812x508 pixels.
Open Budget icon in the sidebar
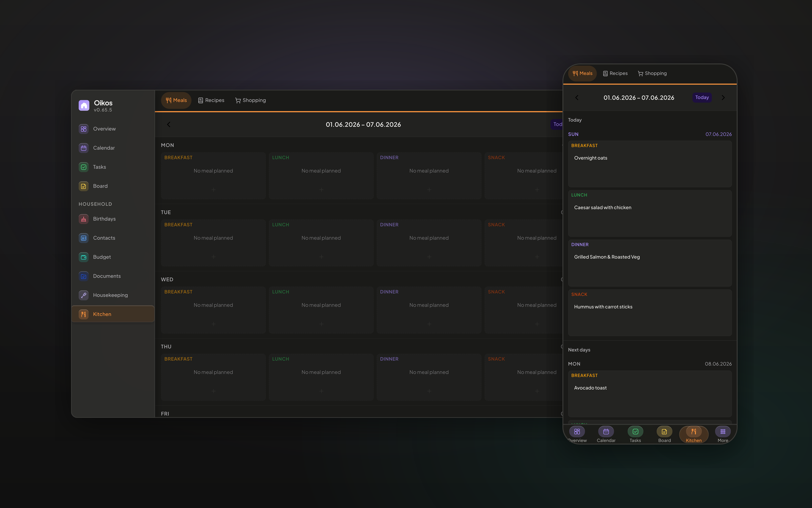pos(84,257)
